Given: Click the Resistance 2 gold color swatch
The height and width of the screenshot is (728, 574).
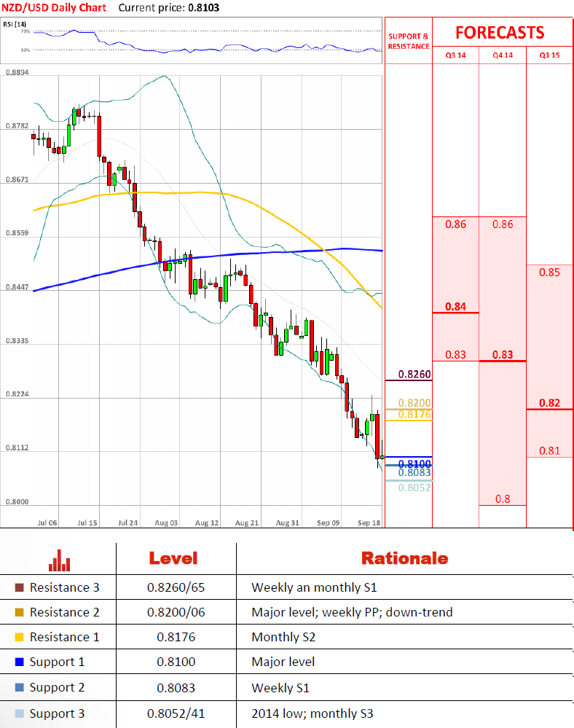Looking at the screenshot, I should point(20,612).
